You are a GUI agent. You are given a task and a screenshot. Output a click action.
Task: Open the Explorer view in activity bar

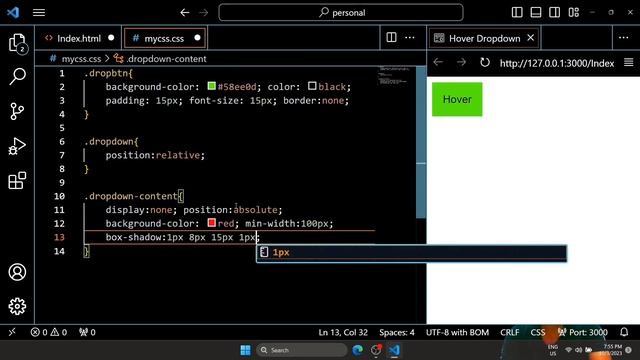point(17,43)
